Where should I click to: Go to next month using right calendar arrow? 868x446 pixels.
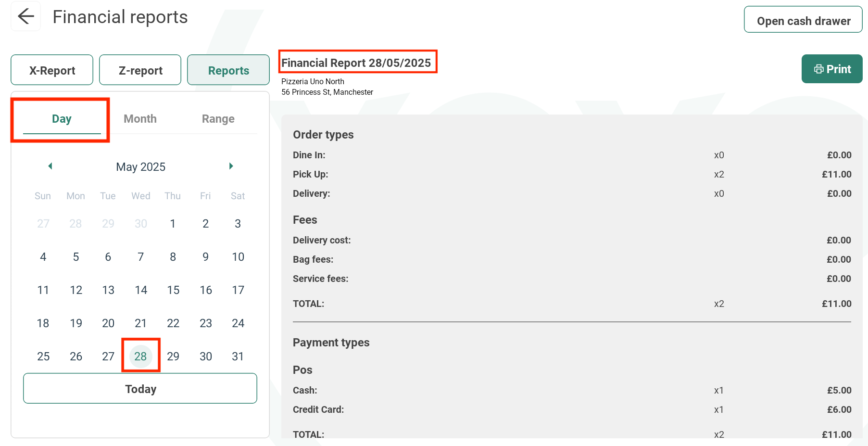[x=231, y=166]
